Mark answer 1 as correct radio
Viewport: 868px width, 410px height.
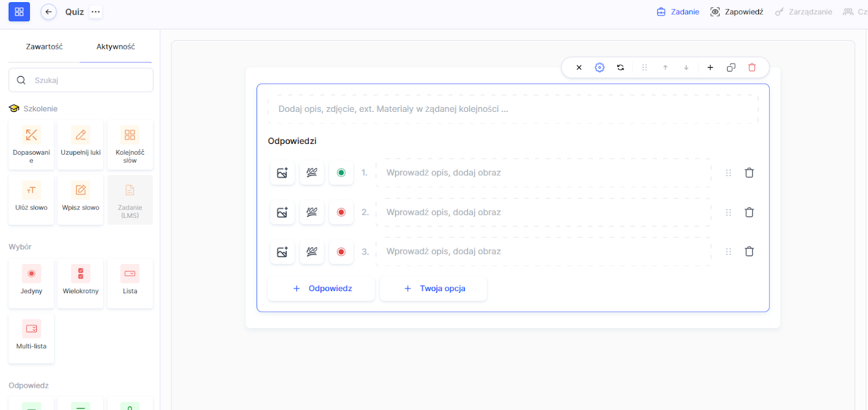pyautogui.click(x=341, y=173)
